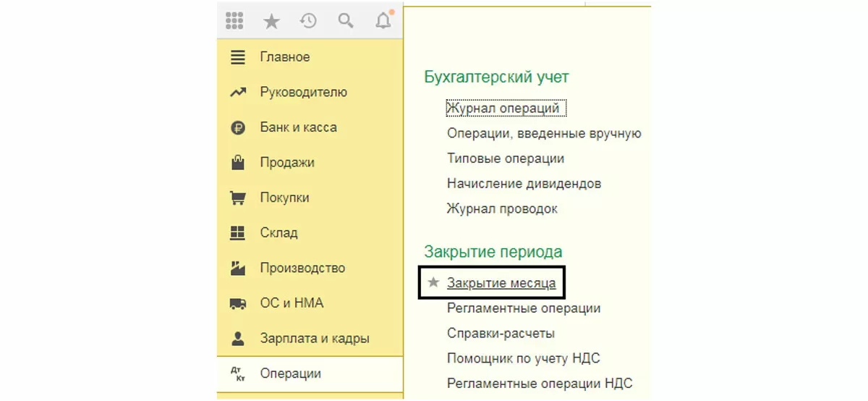868x401 pixels.
Task: Click the Руководителю trend chart icon
Action: [x=238, y=93]
